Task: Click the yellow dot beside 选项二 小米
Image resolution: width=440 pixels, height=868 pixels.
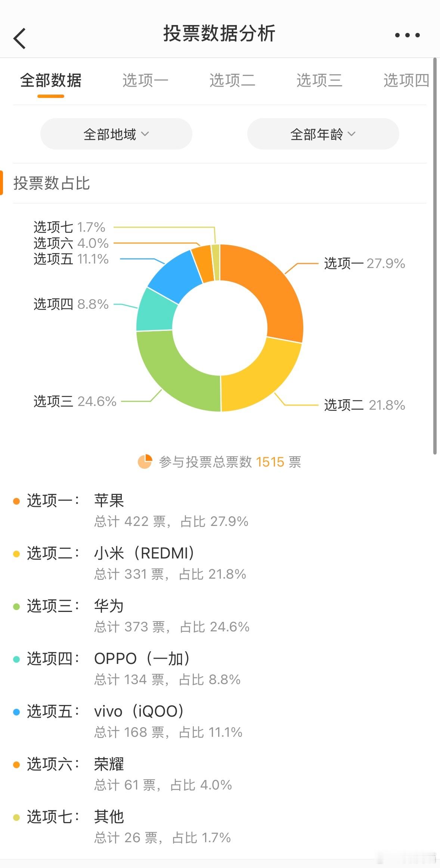Action: [x=16, y=552]
